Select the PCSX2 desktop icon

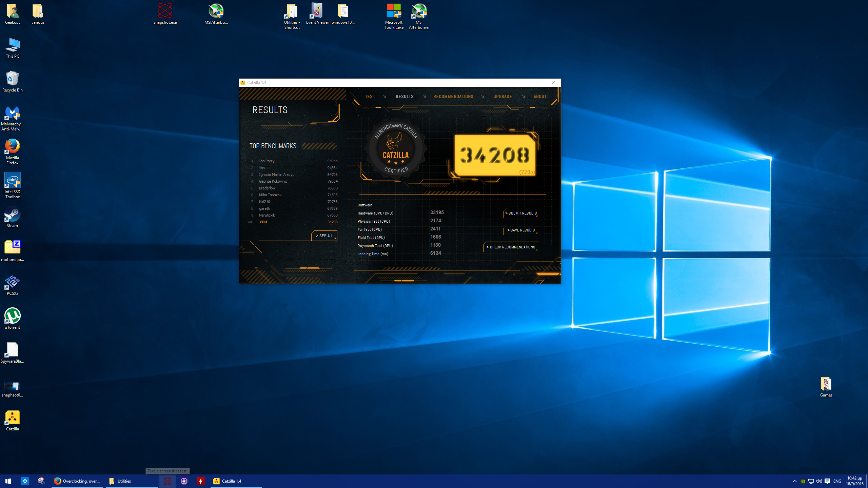pyautogui.click(x=13, y=285)
